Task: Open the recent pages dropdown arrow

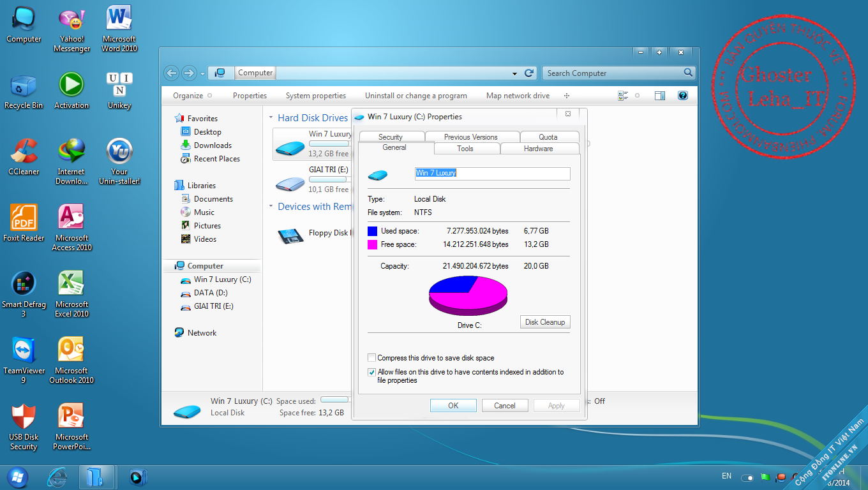Action: (x=202, y=73)
